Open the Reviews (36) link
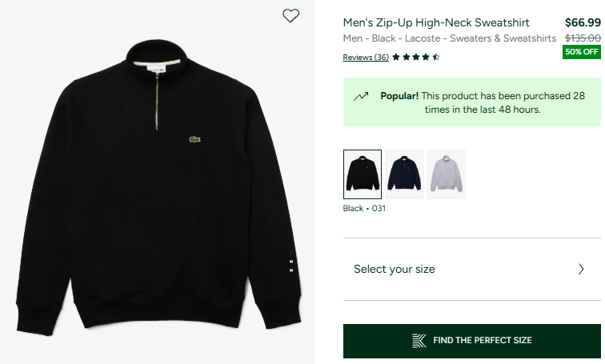Screen dimensions: 605x364 [366, 57]
